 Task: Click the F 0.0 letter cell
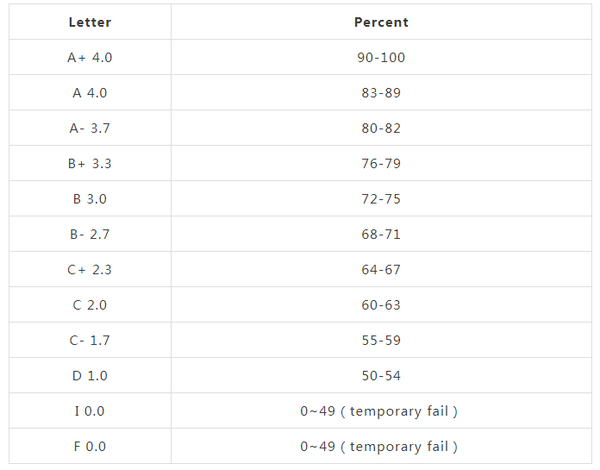89,447
